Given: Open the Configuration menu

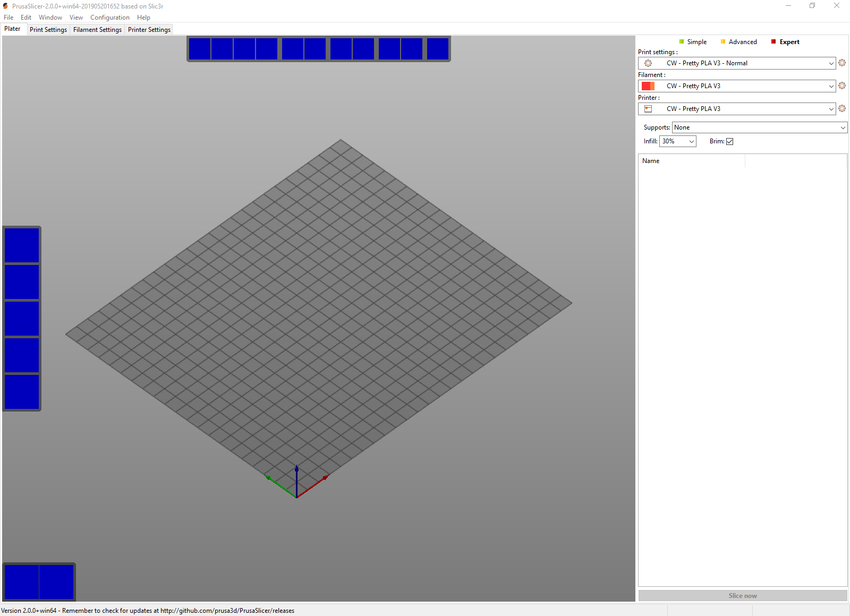Looking at the screenshot, I should click(x=110, y=18).
